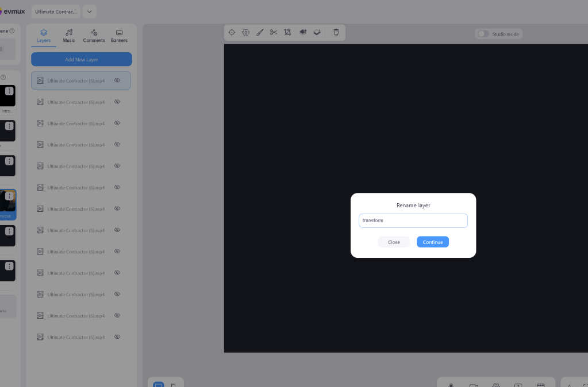Send layer backward with down-arrow layers icon
The width and height of the screenshot is (588, 387).
[317, 32]
